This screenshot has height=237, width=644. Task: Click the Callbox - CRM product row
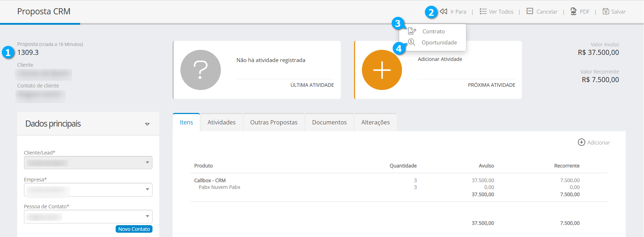(210, 180)
